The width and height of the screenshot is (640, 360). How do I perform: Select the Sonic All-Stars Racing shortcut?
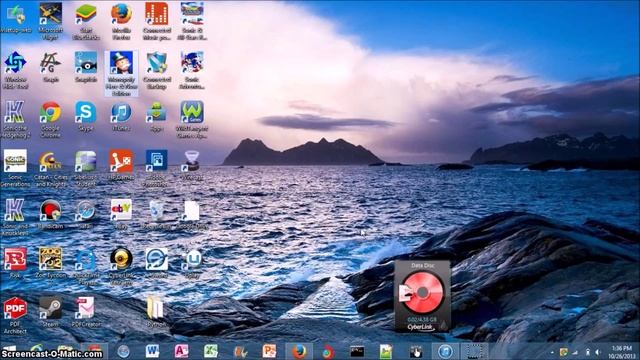point(192,21)
